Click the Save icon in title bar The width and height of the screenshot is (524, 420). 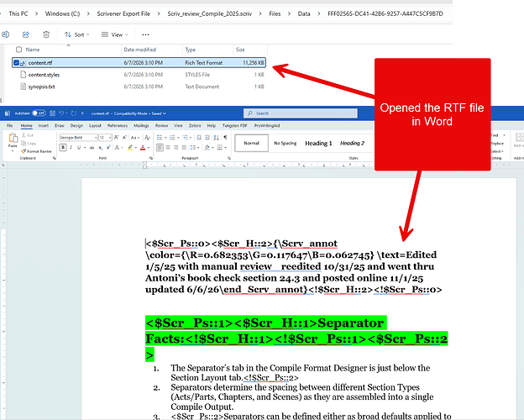pos(52,113)
